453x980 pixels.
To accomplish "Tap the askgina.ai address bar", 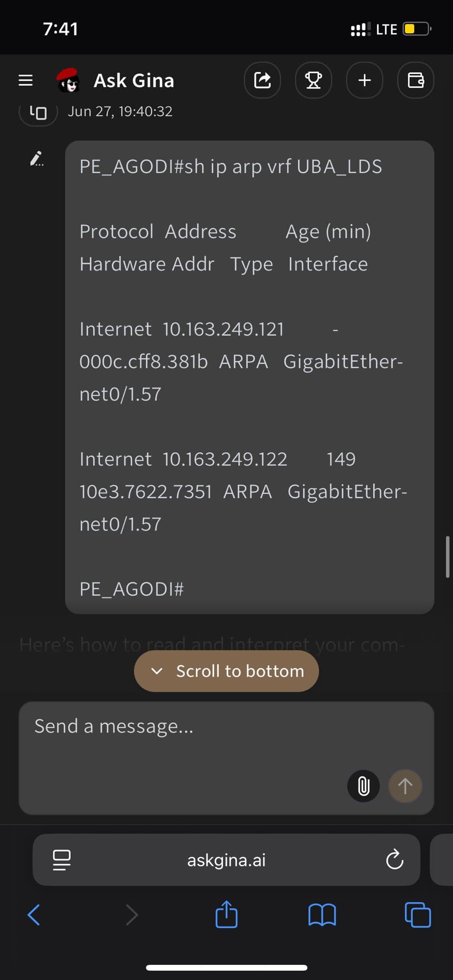I will pos(226,860).
